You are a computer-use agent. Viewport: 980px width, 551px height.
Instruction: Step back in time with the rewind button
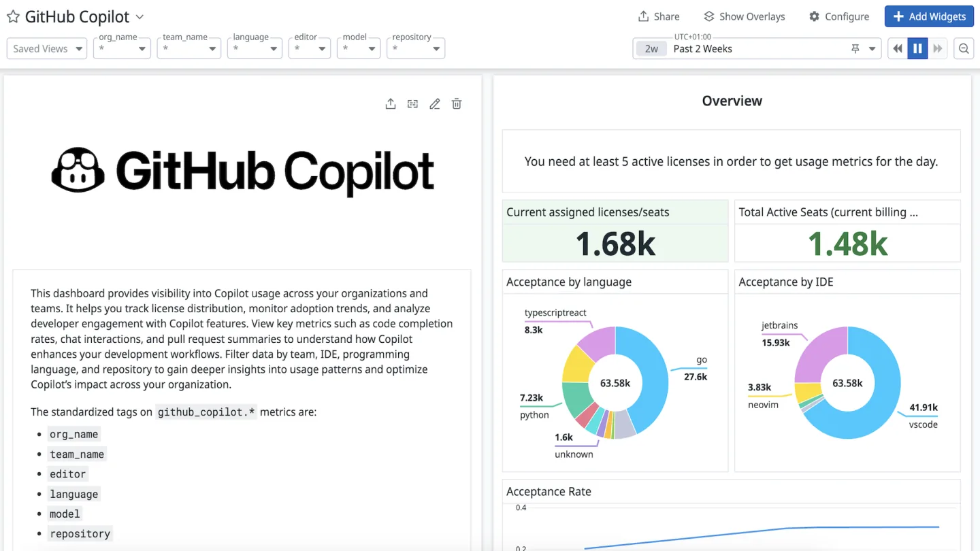coord(898,48)
